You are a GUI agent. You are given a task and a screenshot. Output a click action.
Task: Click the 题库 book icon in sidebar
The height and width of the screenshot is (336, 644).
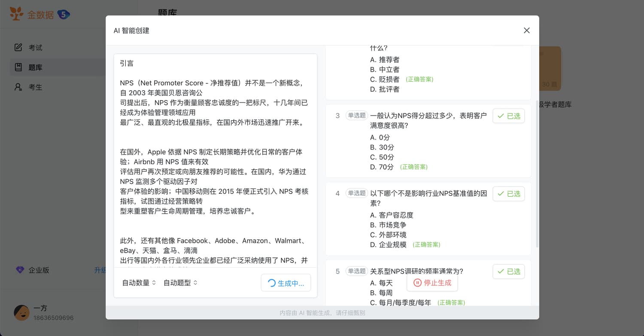pos(18,67)
